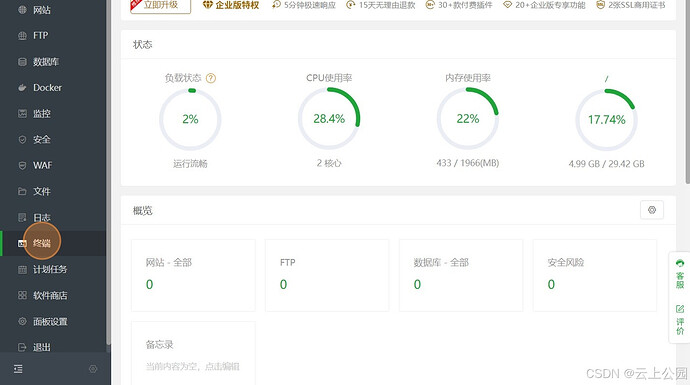This screenshot has width=690, height=385.
Task: Click the 数据库 database icon
Action: (x=22, y=62)
